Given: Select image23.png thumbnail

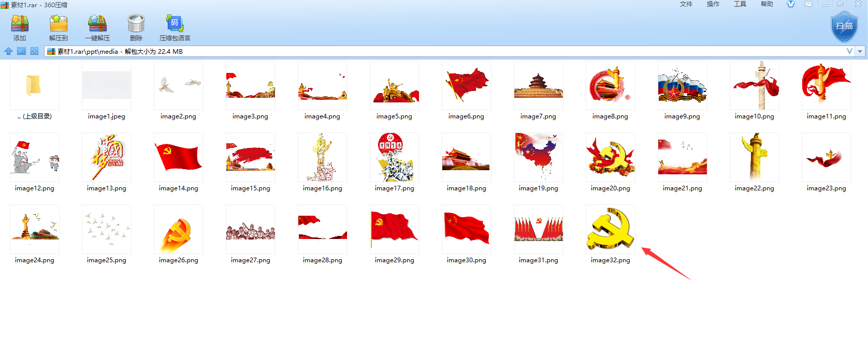Looking at the screenshot, I should point(827,157).
